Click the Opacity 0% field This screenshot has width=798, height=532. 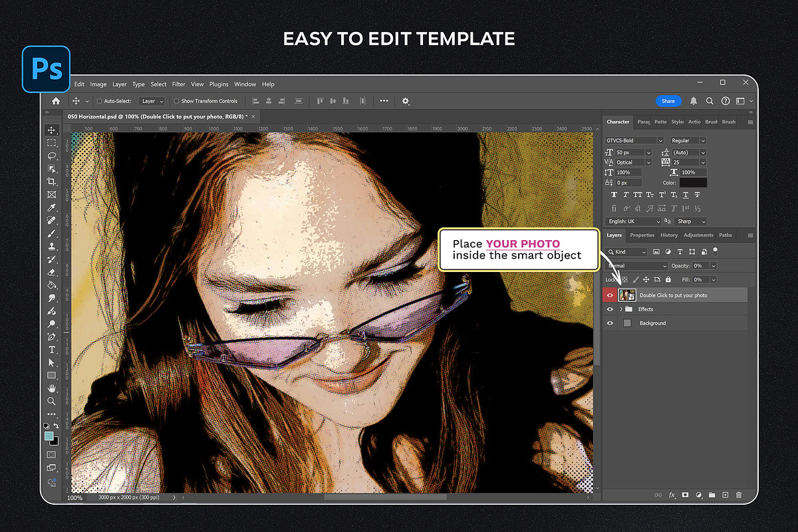click(701, 266)
